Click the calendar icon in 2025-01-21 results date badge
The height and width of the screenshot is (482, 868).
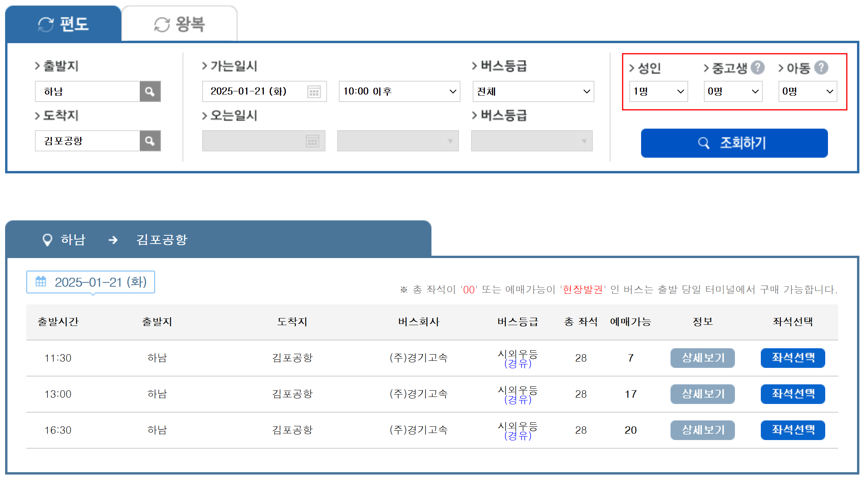click(41, 281)
